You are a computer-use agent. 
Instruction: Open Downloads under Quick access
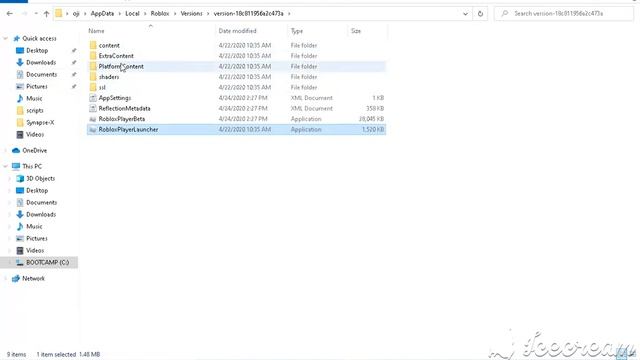click(x=41, y=62)
